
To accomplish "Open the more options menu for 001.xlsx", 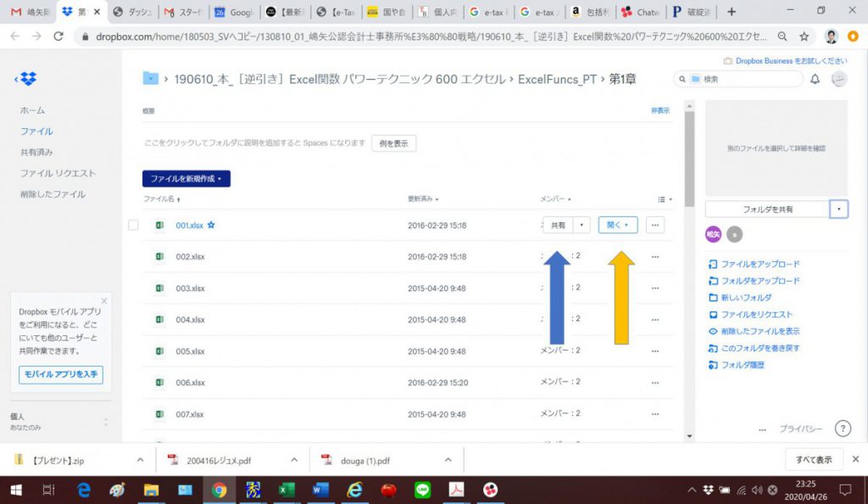I will point(654,225).
